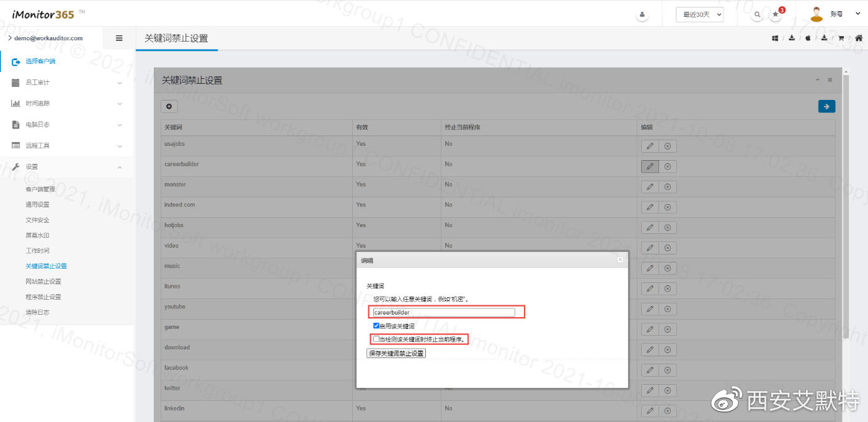Select 选择客户端 in the sidebar
Screen dimensions: 868x422
click(41, 61)
